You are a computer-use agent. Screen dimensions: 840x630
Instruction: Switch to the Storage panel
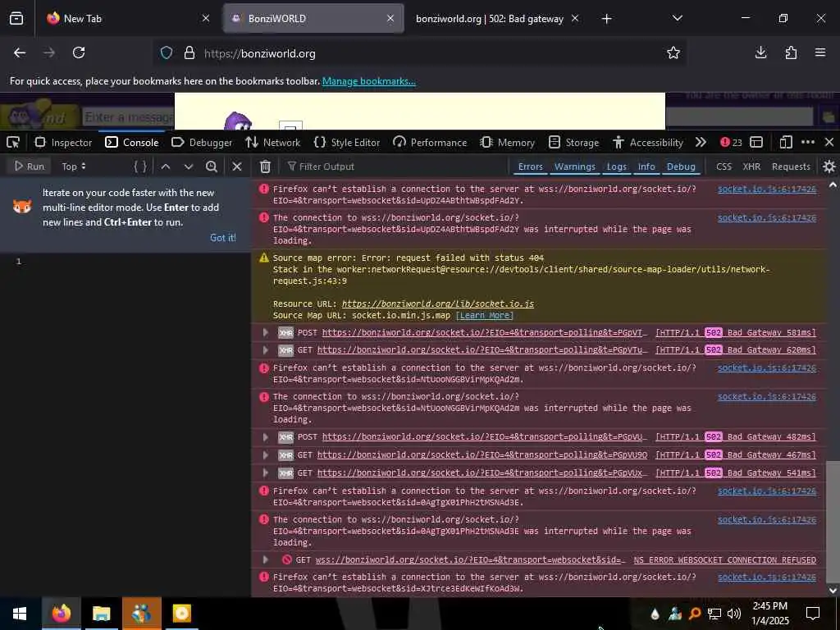click(x=574, y=143)
